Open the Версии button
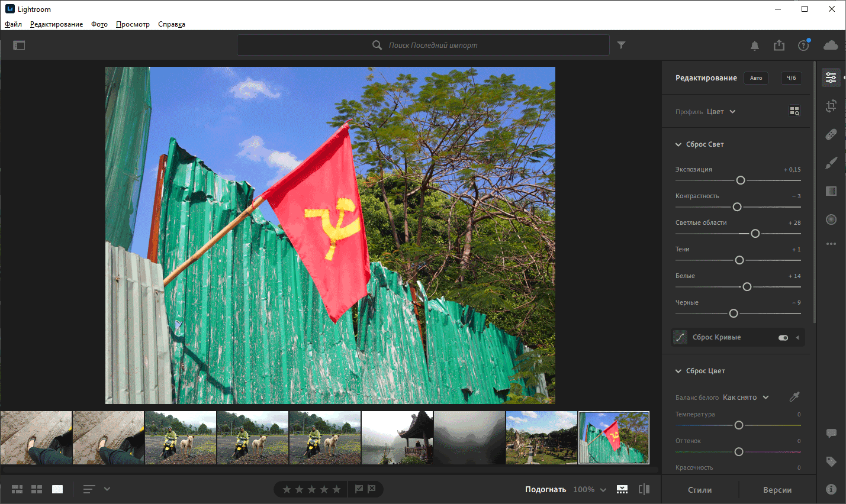Image resolution: width=846 pixels, height=504 pixels. point(777,490)
